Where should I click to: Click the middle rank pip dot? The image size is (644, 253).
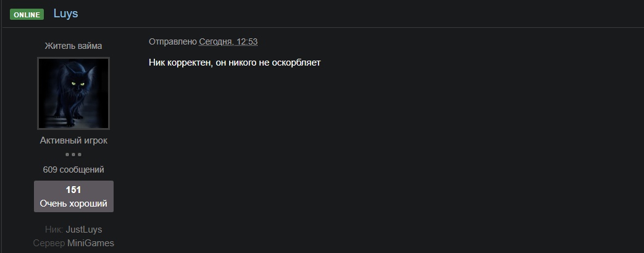pyautogui.click(x=73, y=155)
